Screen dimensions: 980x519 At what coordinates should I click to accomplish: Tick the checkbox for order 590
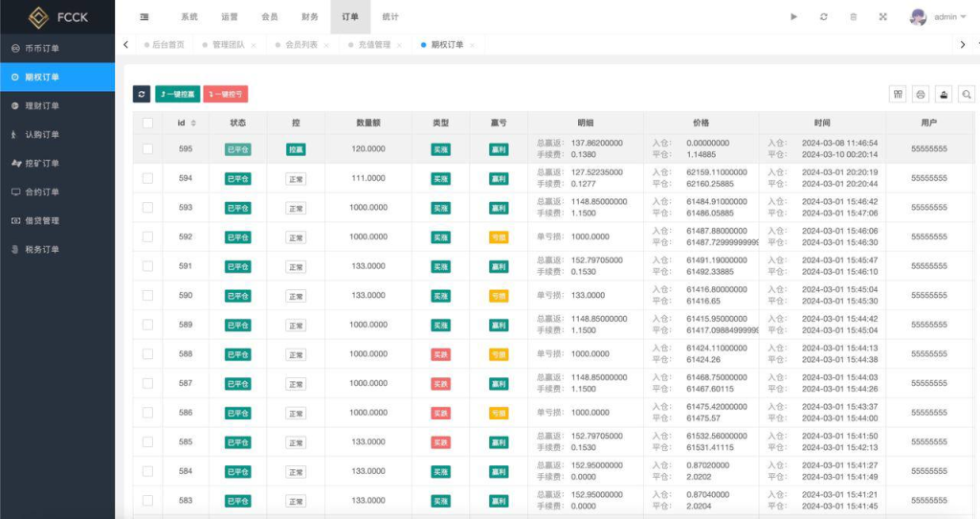pos(148,295)
